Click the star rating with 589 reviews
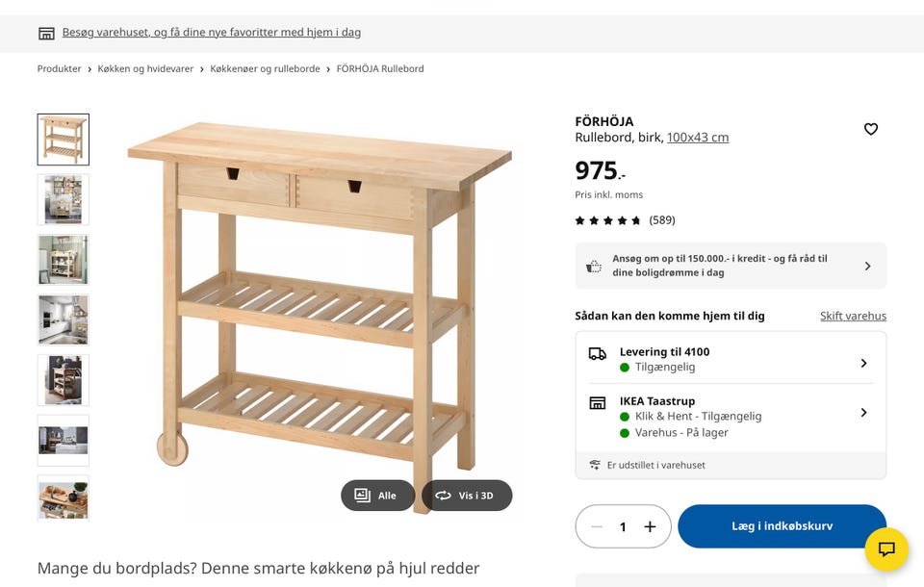 (x=625, y=220)
